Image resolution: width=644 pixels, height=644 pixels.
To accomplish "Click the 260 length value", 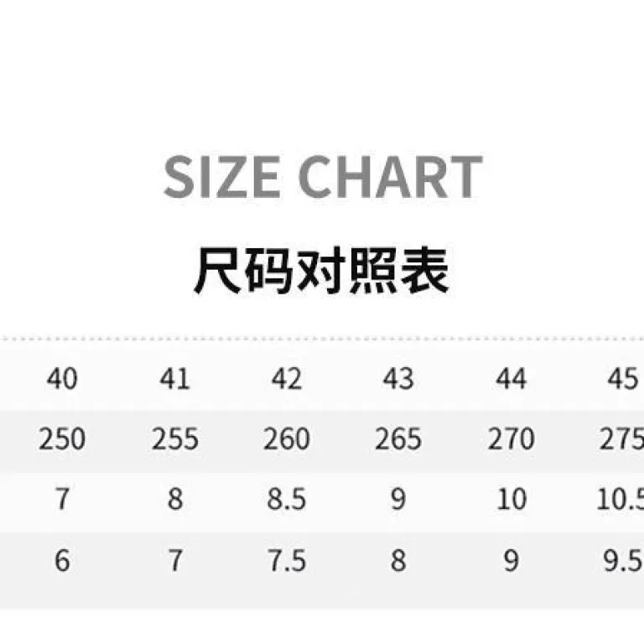I will click(287, 439).
